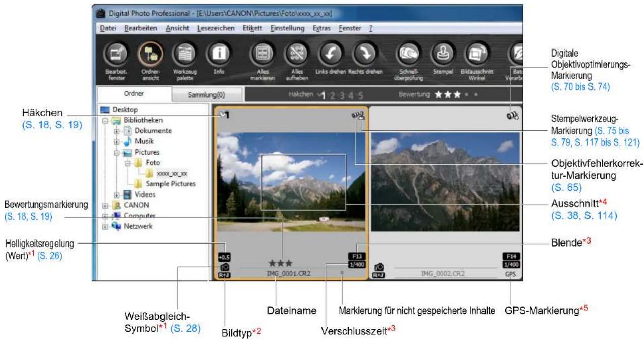Open the Extras menu

point(321,28)
